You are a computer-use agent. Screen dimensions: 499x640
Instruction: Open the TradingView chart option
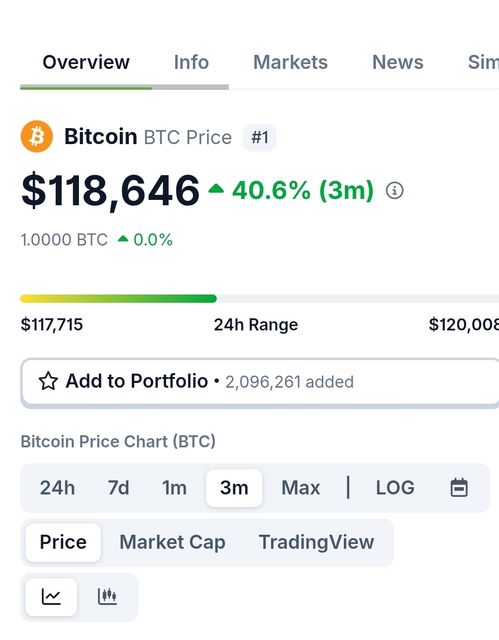click(316, 542)
